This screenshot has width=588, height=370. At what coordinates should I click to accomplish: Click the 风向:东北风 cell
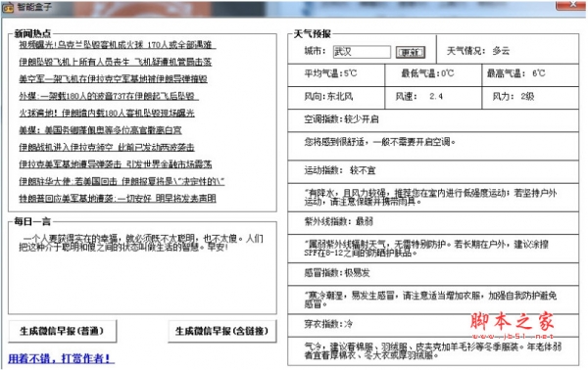pos(336,98)
